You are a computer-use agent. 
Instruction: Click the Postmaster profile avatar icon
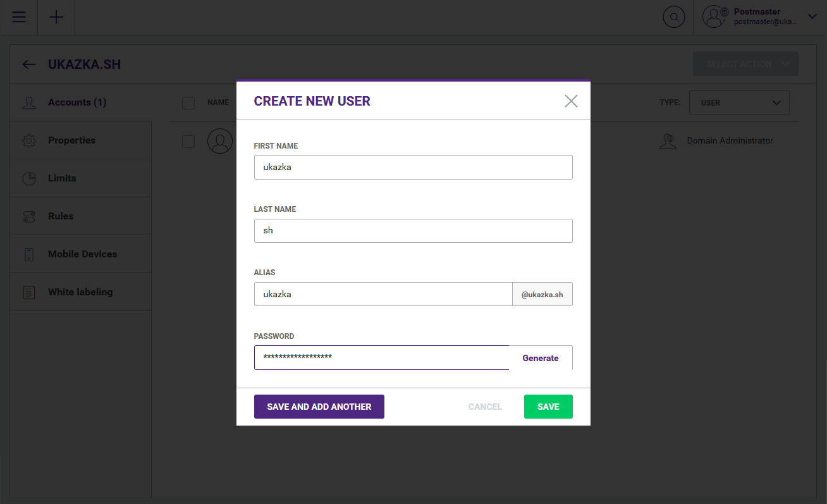(x=714, y=17)
